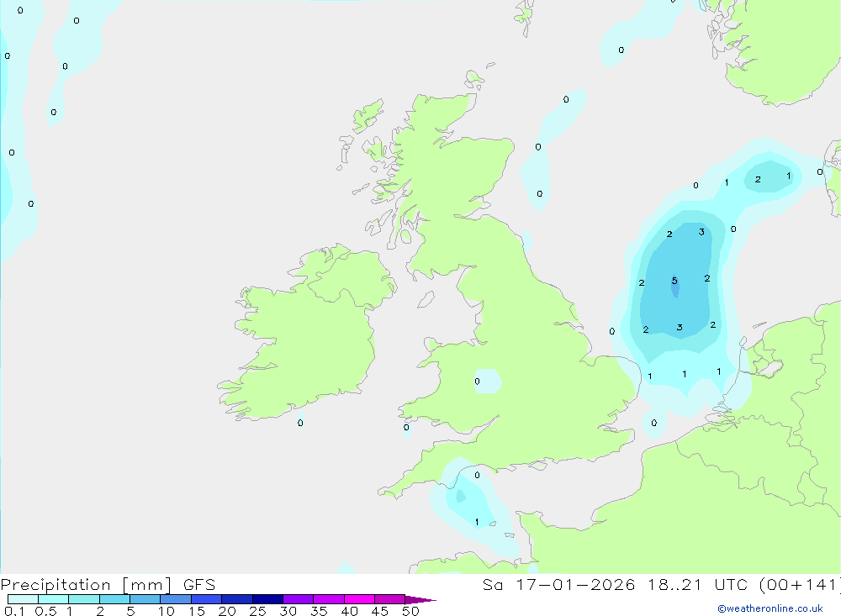Click the "(00+141)" forecast hour text
The image size is (841, 616).
tap(800, 585)
